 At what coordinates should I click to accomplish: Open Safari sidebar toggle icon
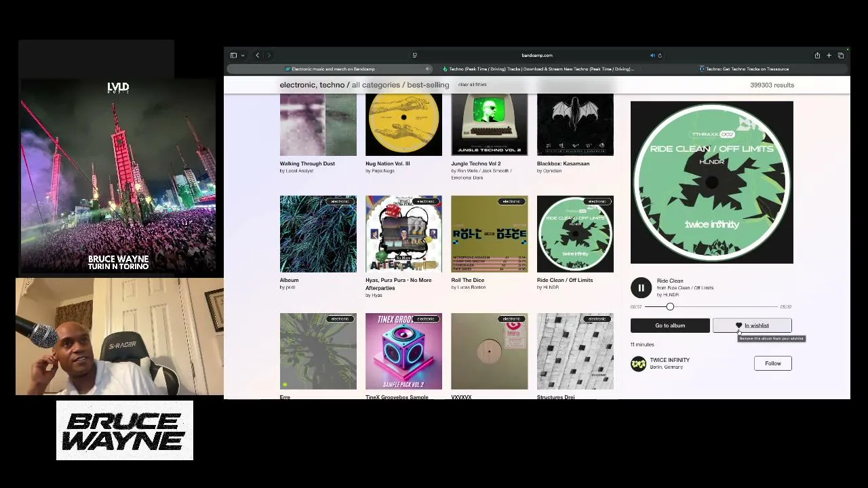pos(233,56)
